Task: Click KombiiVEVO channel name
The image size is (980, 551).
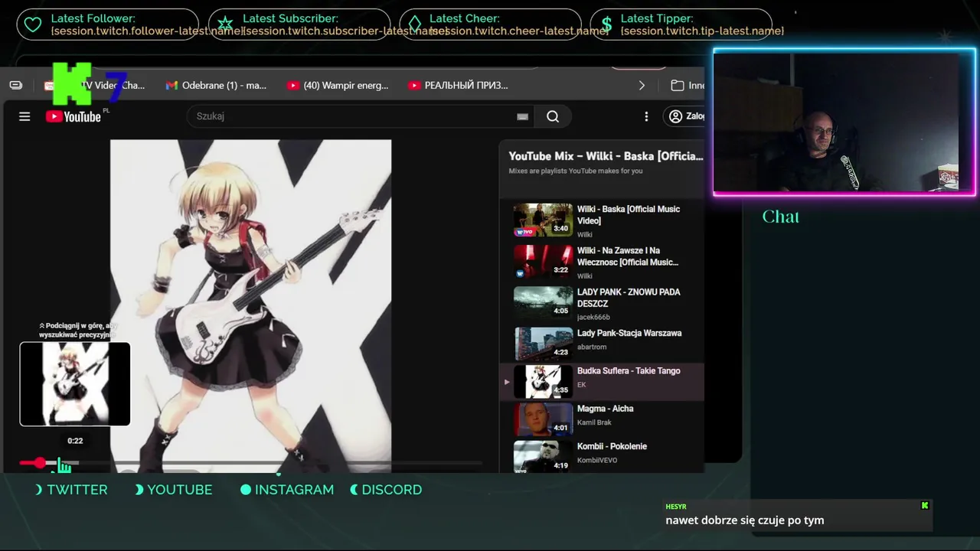Action: pyautogui.click(x=597, y=460)
